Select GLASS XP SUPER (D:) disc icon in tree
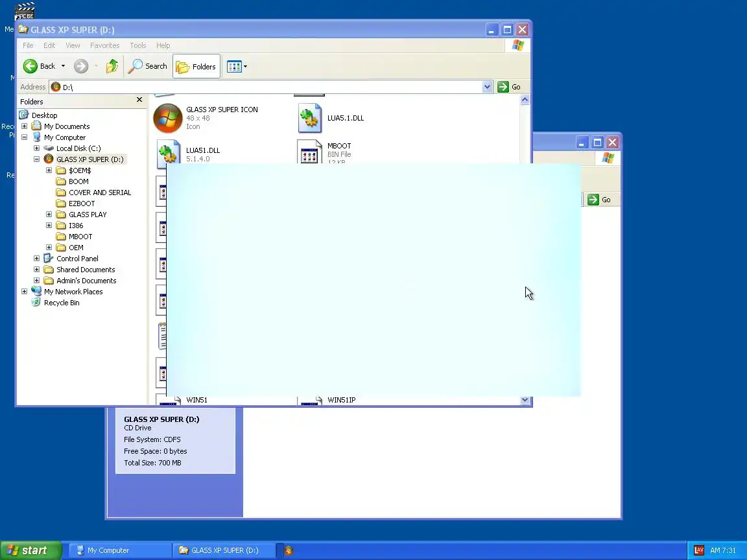 [49, 159]
